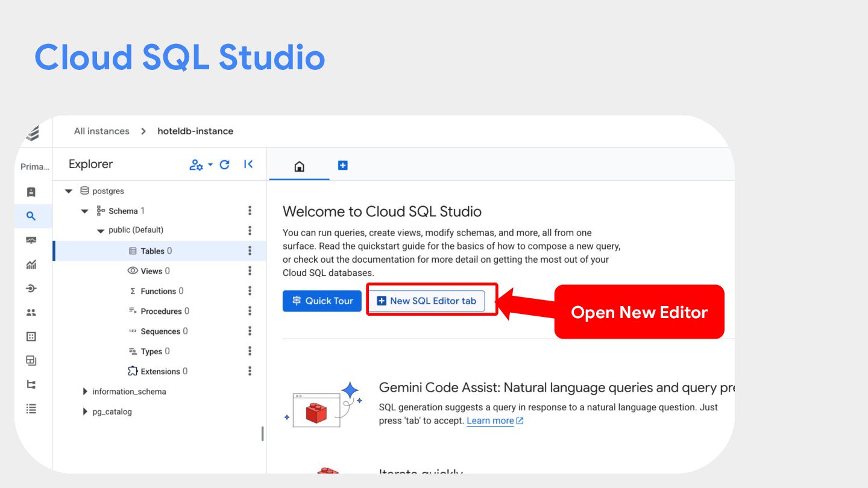The width and height of the screenshot is (868, 488).
Task: Expand the information_schema node
Action: (85, 392)
